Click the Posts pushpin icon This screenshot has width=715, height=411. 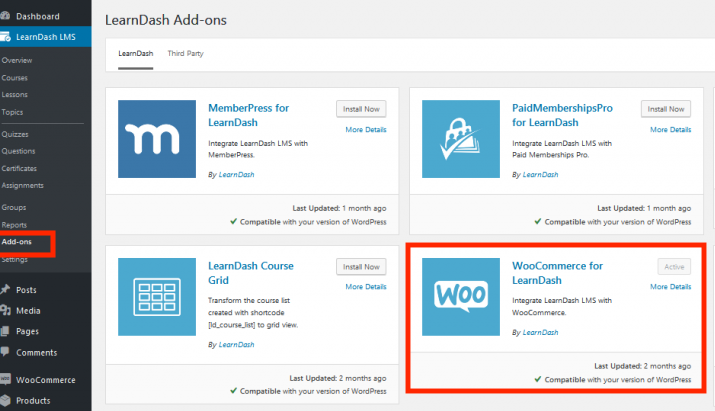(5, 289)
